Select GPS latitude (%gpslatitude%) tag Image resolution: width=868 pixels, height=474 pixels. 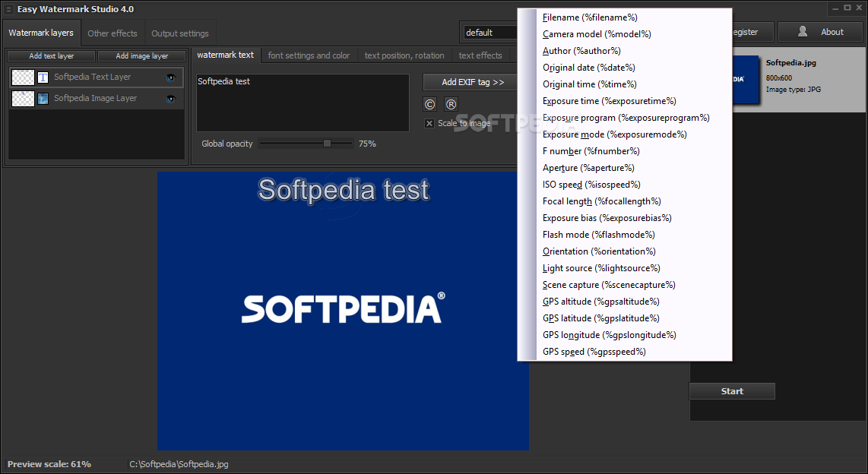coord(625,318)
